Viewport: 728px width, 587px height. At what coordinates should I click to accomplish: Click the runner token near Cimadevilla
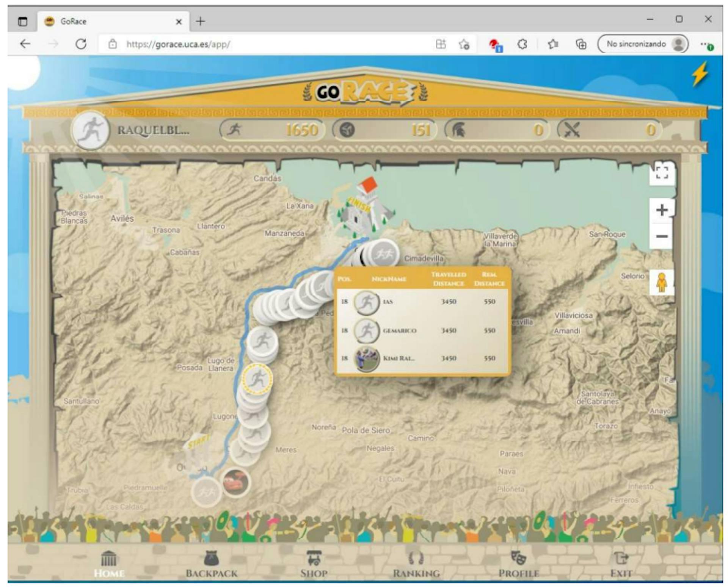click(x=384, y=254)
